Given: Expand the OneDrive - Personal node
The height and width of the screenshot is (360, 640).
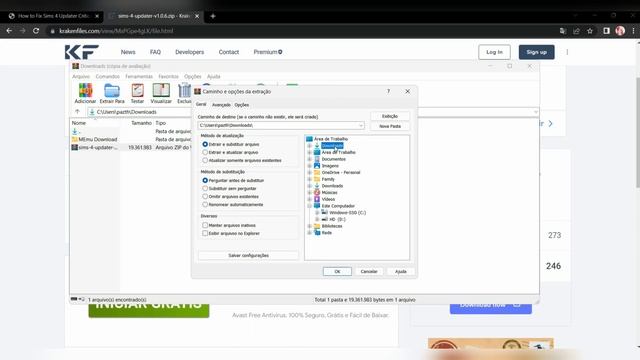Looking at the screenshot, I should [309, 172].
